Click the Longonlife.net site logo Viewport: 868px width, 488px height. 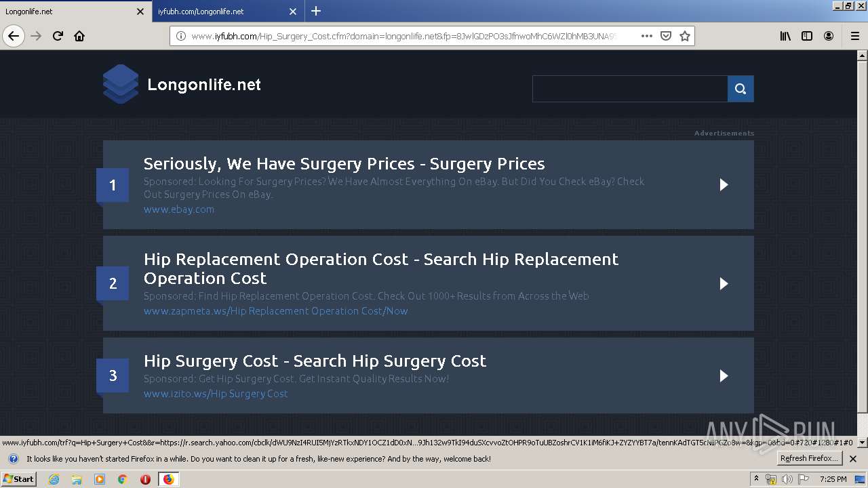(121, 84)
